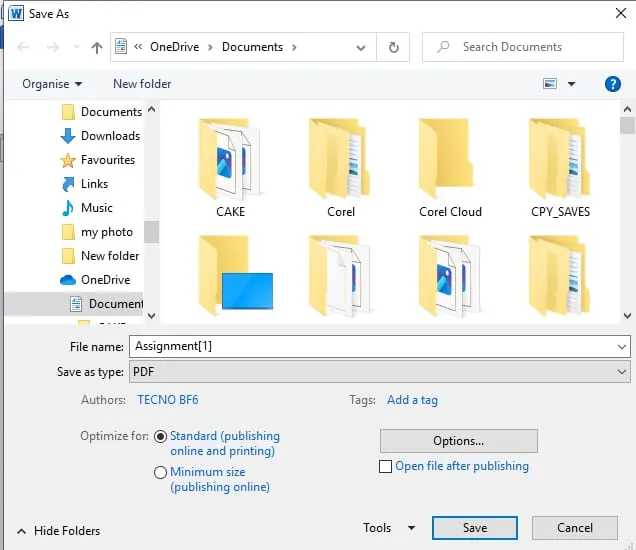Expand the File name dropdown arrow

[622, 347]
